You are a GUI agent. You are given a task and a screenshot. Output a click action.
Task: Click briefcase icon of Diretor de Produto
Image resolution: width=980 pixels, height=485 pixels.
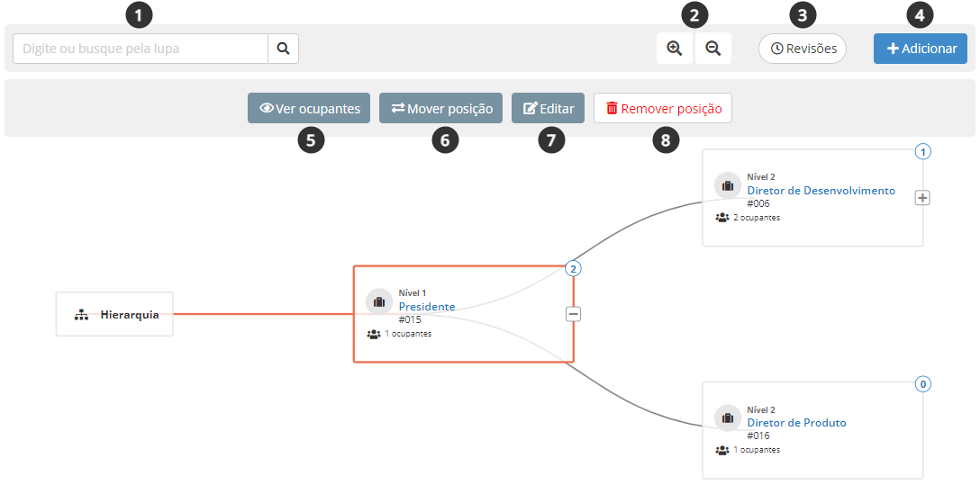click(728, 418)
